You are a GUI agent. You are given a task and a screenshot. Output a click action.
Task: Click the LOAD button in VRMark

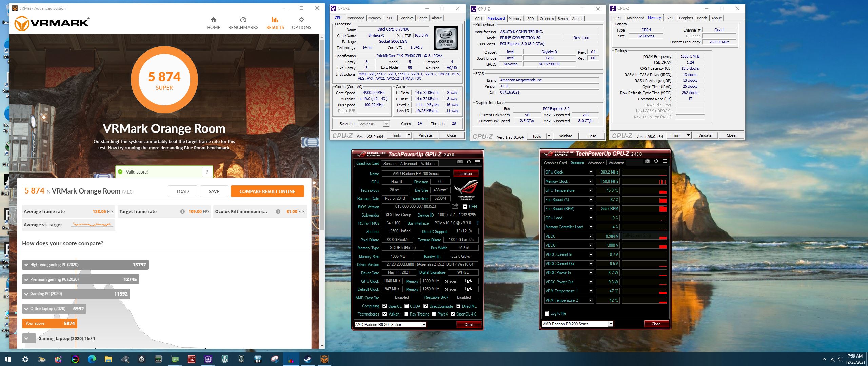182,191
